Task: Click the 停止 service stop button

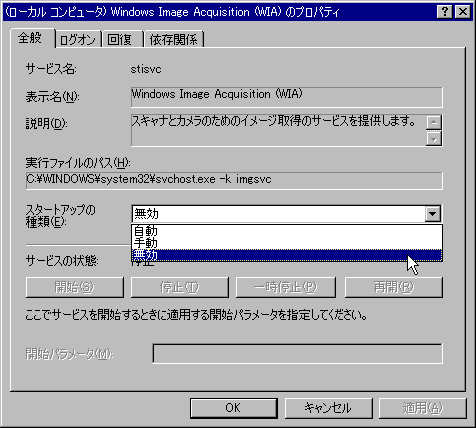Action: 180,287
